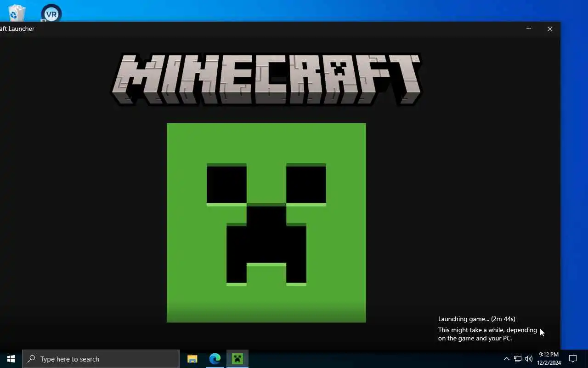
Task: Open the Action Center notifications icon
Action: 573,359
